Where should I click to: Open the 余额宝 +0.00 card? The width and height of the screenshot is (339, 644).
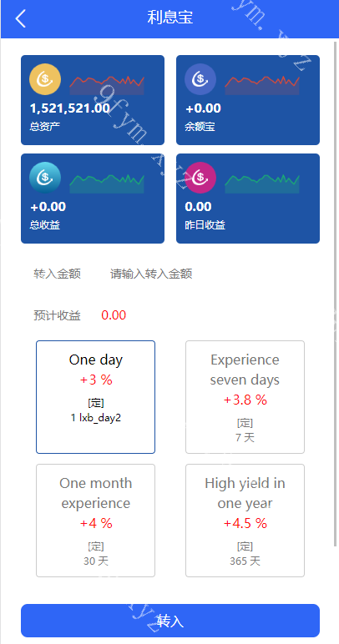coord(248,100)
